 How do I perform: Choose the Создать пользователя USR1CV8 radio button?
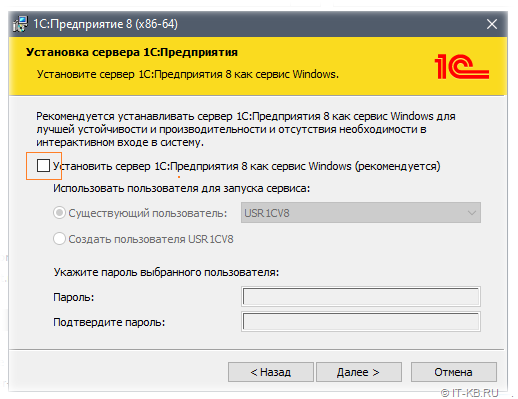tap(59, 239)
